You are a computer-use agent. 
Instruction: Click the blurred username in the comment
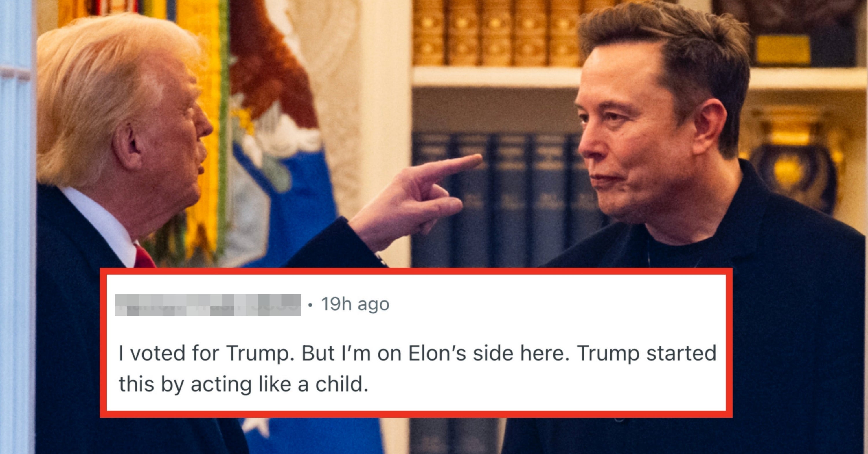pos(208,305)
